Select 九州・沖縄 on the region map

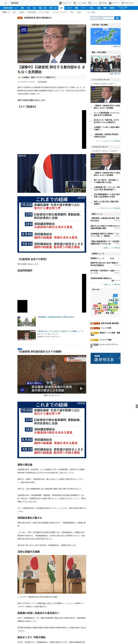coord(96,308)
